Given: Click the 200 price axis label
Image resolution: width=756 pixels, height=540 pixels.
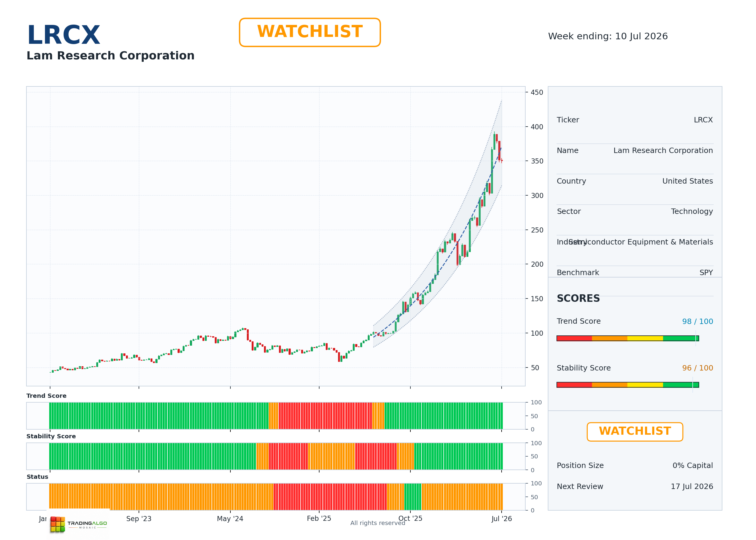Looking at the screenshot, I should point(537,264).
